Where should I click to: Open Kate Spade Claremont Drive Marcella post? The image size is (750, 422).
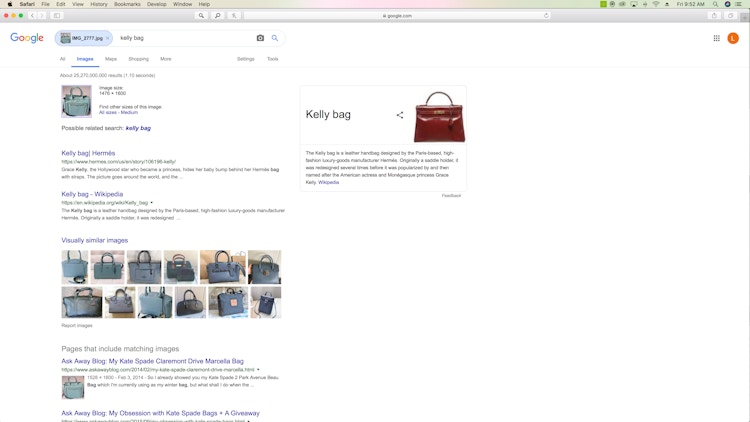[153, 361]
